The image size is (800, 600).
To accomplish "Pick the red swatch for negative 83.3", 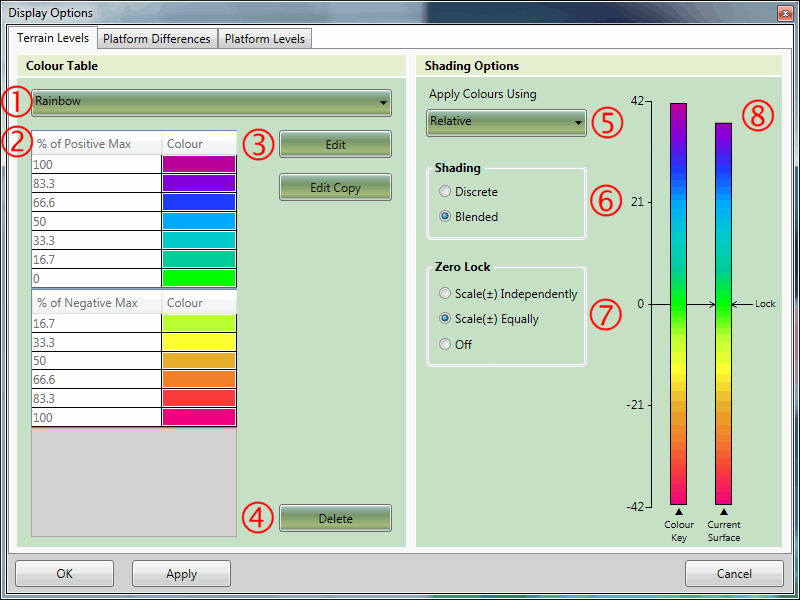I will [199, 398].
